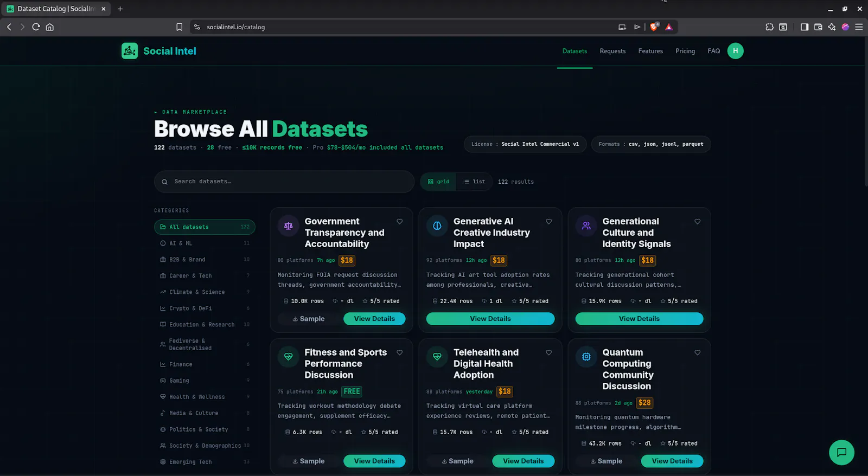
Task: Filter by AI & ML category
Action: [x=205, y=243]
